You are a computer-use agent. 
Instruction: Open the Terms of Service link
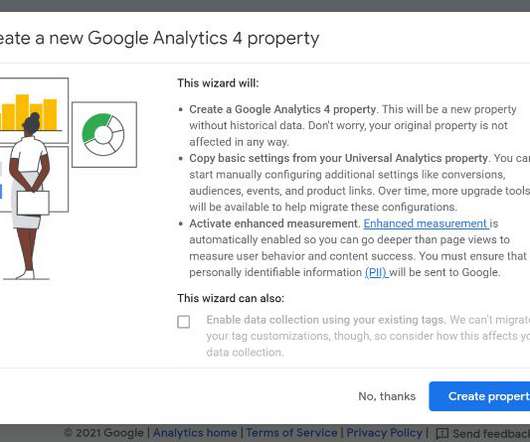point(291,433)
